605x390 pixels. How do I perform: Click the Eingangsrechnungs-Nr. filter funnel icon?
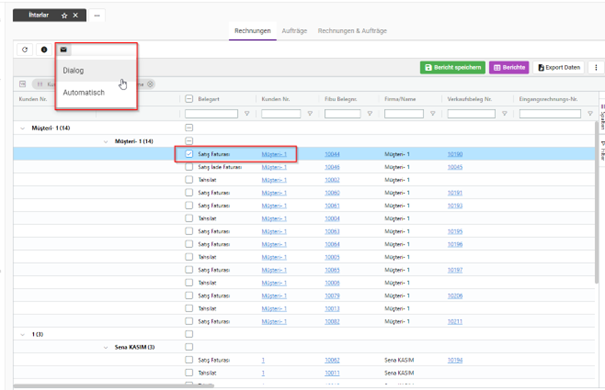[x=590, y=113]
